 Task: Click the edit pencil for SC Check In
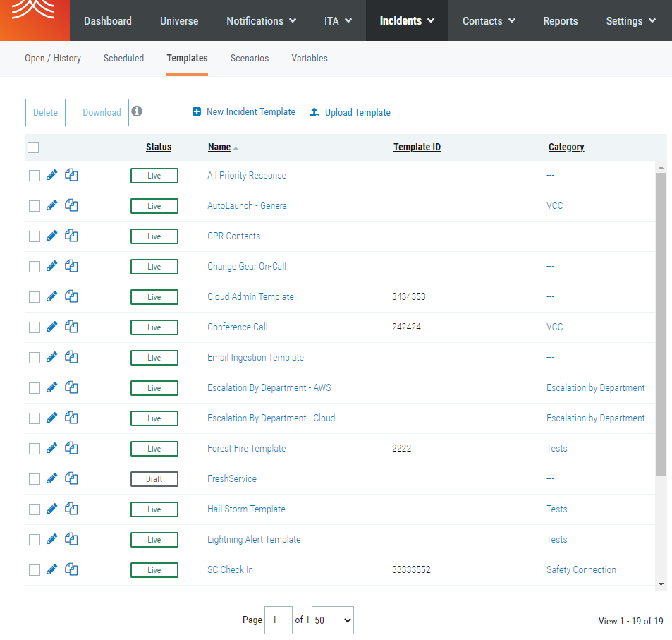[51, 569]
